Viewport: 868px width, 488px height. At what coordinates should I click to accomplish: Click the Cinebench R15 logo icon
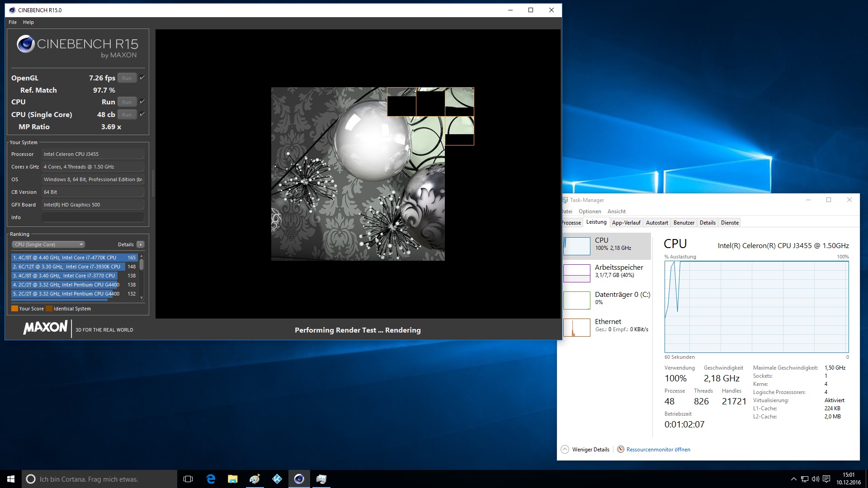(x=26, y=44)
